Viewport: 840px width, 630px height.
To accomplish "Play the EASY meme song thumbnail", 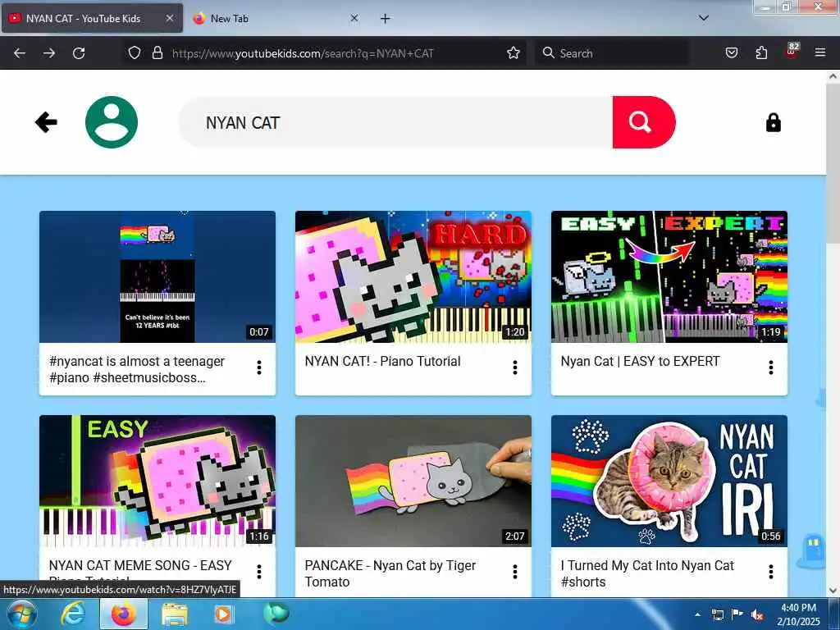I will (157, 481).
